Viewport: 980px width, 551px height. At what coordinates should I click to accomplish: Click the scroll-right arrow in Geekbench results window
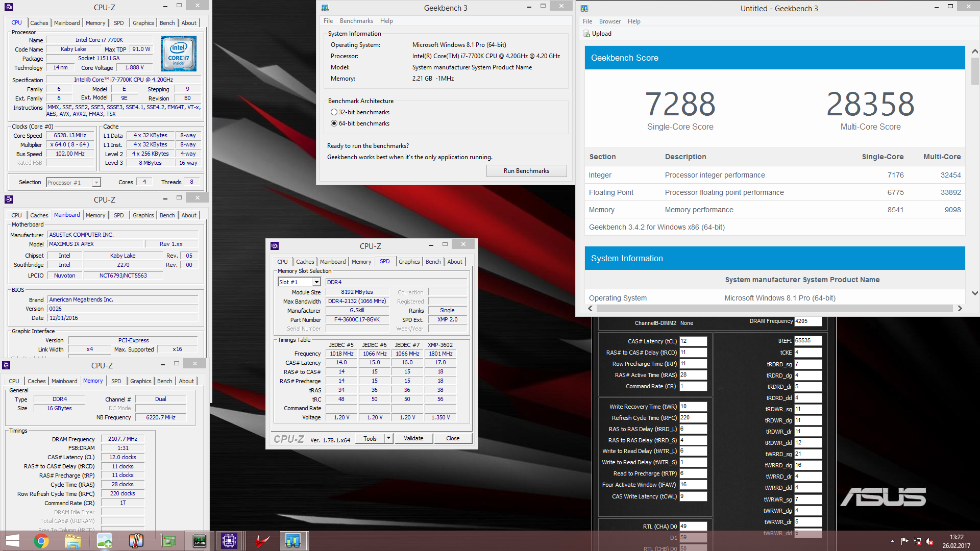click(x=960, y=308)
